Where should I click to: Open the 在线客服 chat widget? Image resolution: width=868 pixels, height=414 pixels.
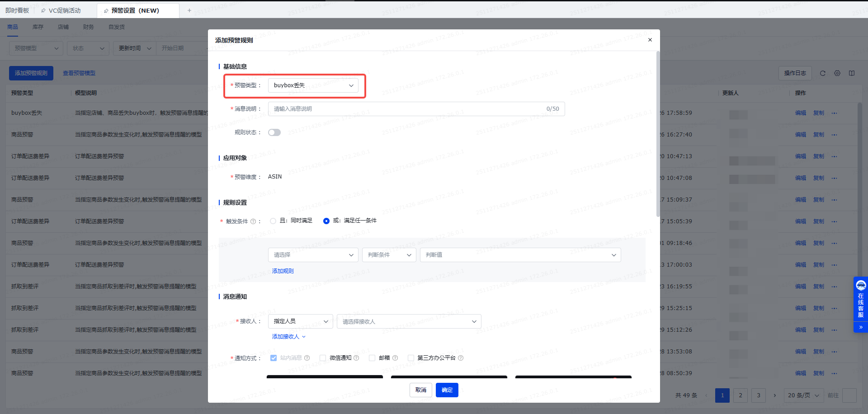coord(861,299)
